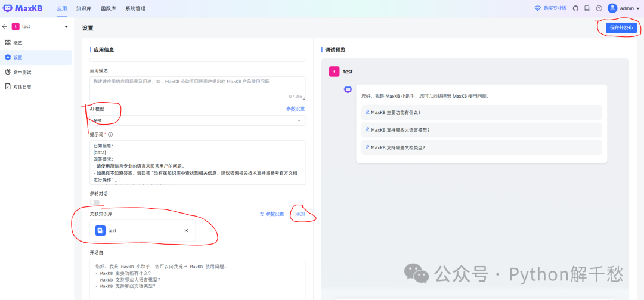Focus the 提示词 prompt text area
The width and height of the screenshot is (644, 300).
click(197, 162)
